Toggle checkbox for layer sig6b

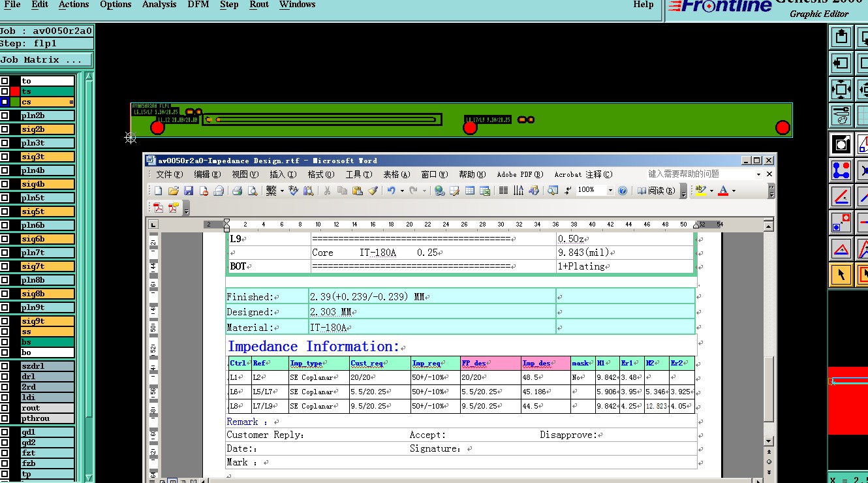[5, 239]
